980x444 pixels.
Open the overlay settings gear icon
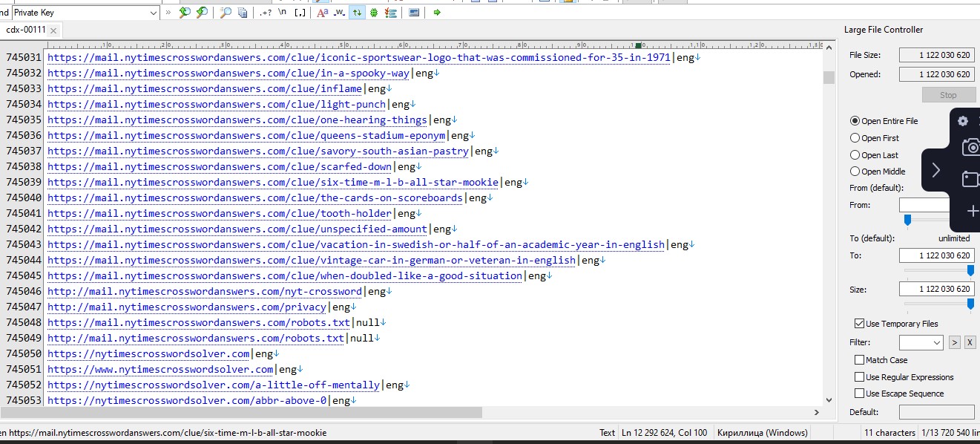point(963,121)
